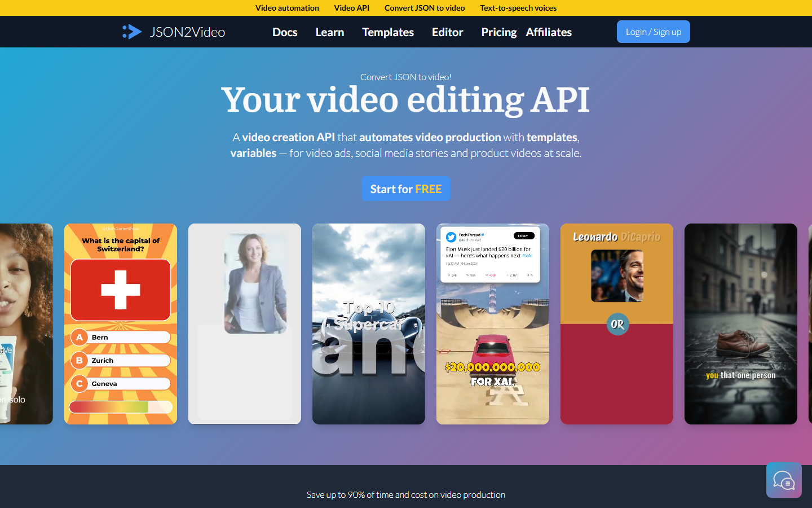Image resolution: width=812 pixels, height=508 pixels.
Task: Click the Twitter bird icon in the tweet card
Action: coord(451,237)
